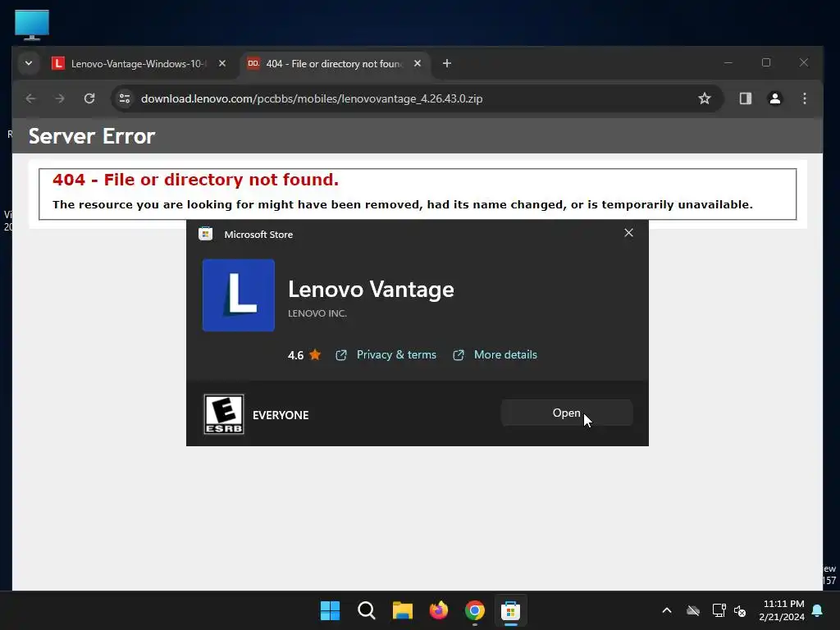Open a new browser tab

[x=447, y=63]
